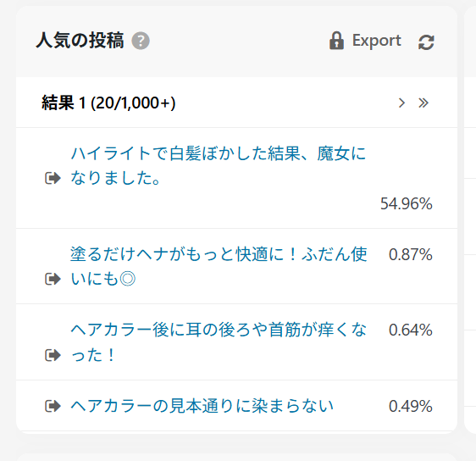
Task: Open post 塗るだけヘナがもっと快適に
Action: (x=219, y=266)
